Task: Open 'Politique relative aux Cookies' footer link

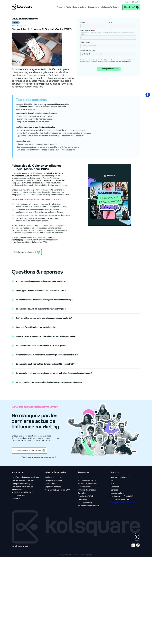Action: point(123,502)
